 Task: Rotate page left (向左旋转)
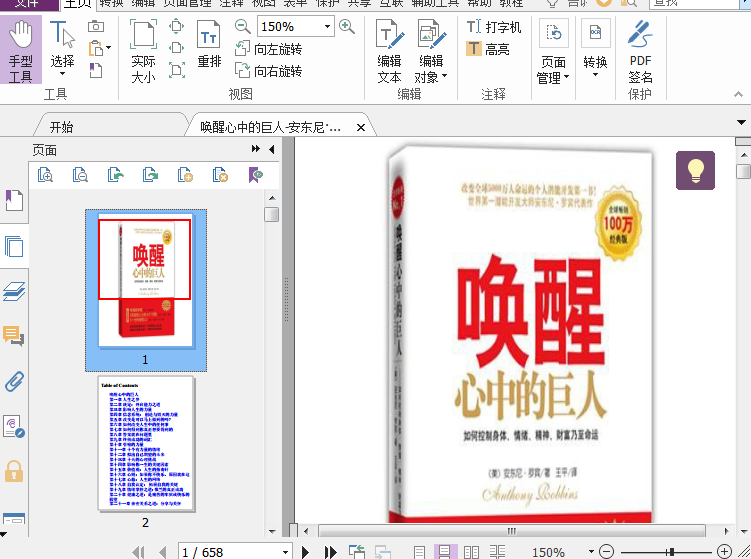269,49
